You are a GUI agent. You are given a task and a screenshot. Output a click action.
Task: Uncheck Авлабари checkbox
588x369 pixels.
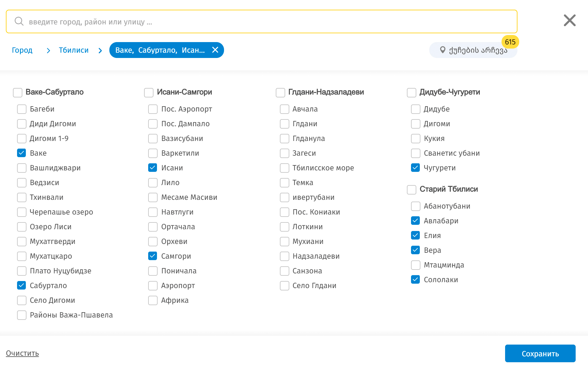(415, 221)
